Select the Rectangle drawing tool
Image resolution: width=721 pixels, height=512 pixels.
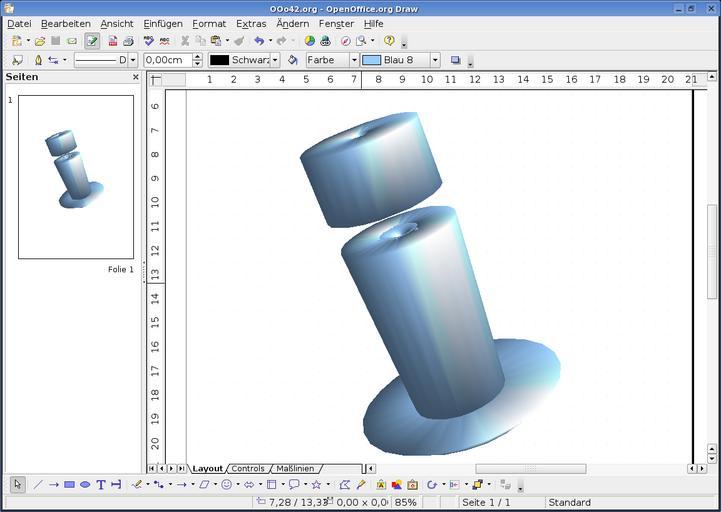69,485
